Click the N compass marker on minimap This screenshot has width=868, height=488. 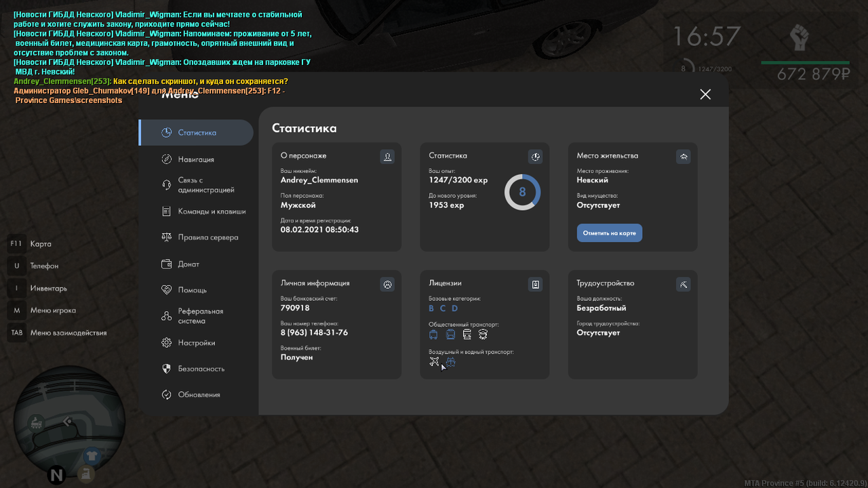click(56, 475)
